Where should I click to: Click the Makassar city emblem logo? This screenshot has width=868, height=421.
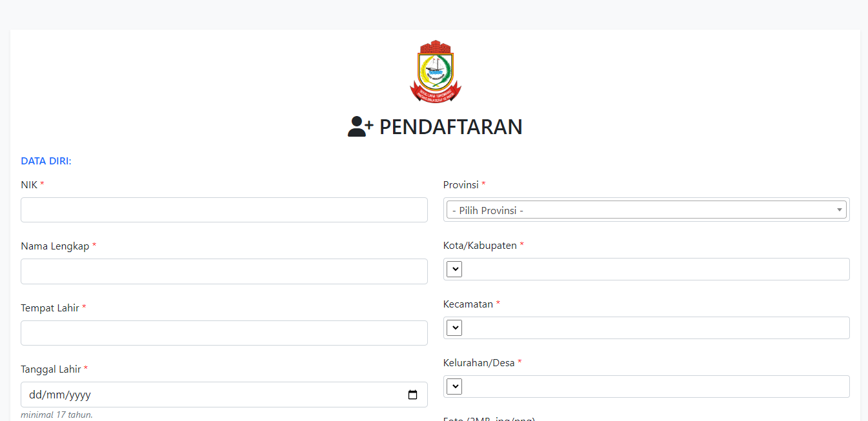tap(435, 71)
